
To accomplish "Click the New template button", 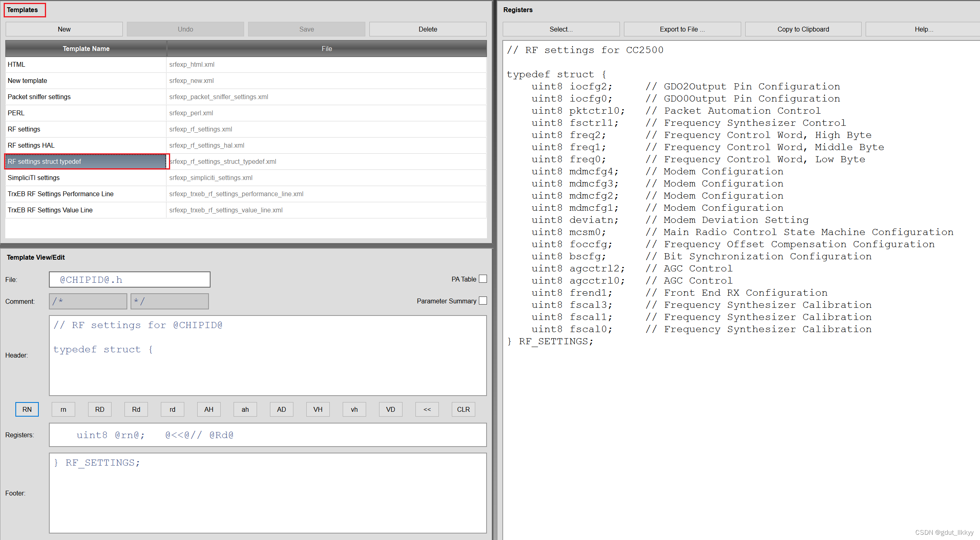I will 64,29.
